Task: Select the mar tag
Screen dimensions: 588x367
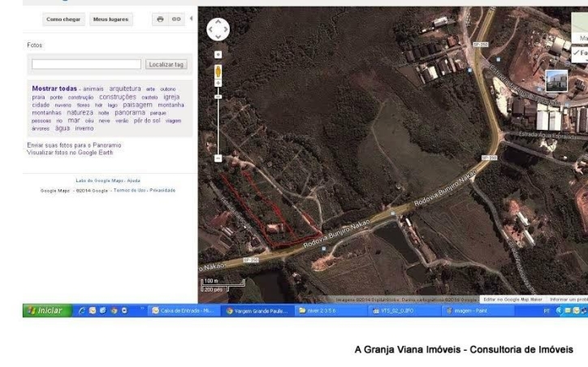Action: [74, 120]
